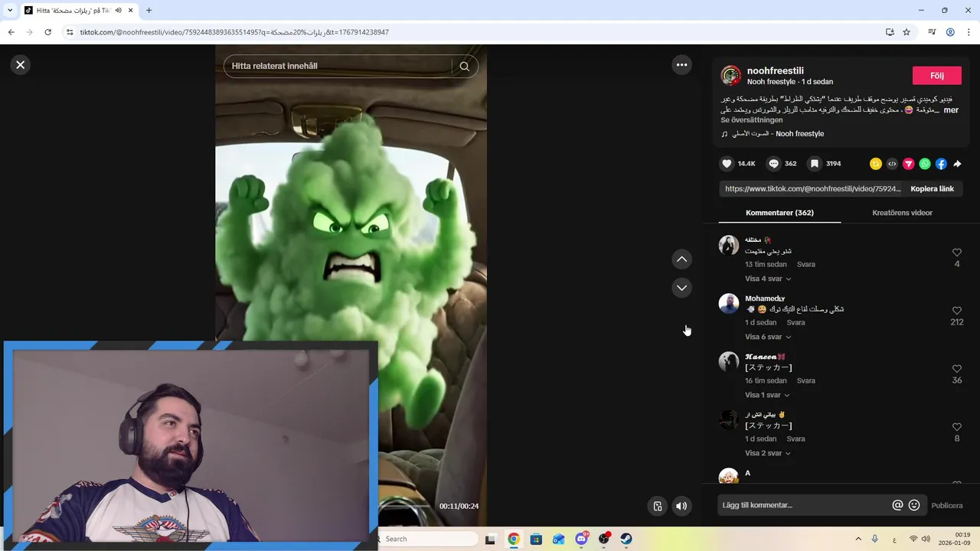Image resolution: width=980 pixels, height=551 pixels.
Task: Reply via Svara on the 13 tim sedan comment
Action: tap(805, 265)
